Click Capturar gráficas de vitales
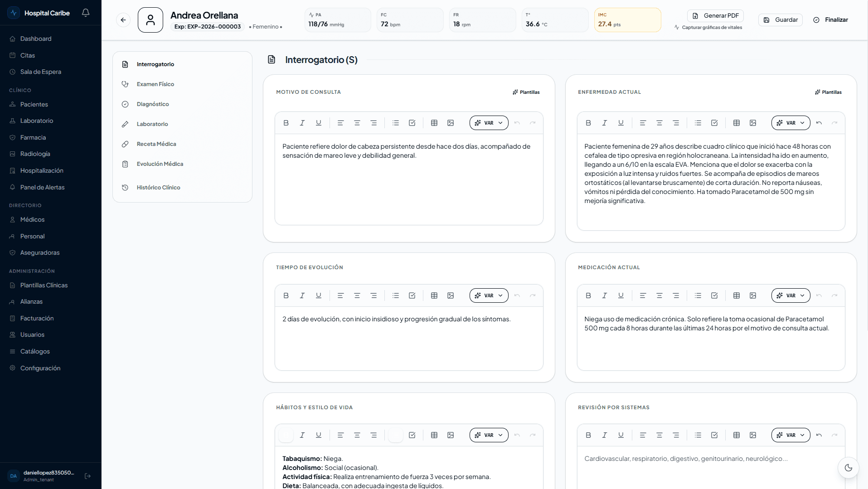 click(708, 27)
